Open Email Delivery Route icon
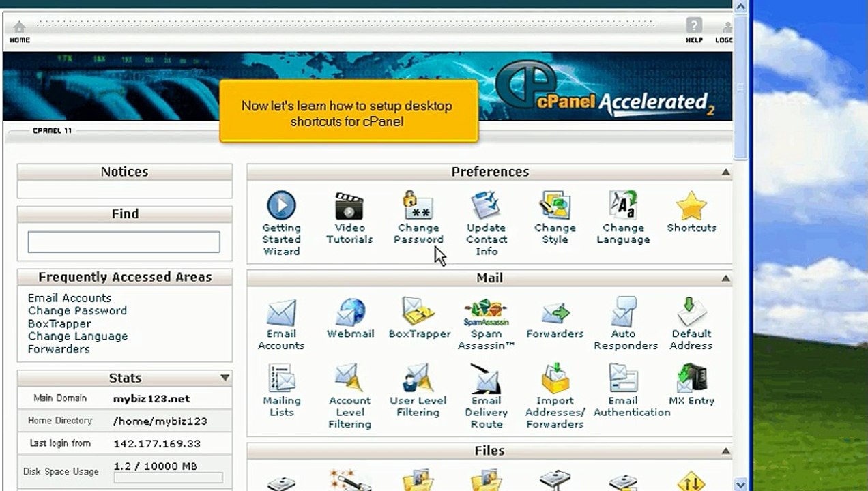The height and width of the screenshot is (491, 868). [x=486, y=378]
